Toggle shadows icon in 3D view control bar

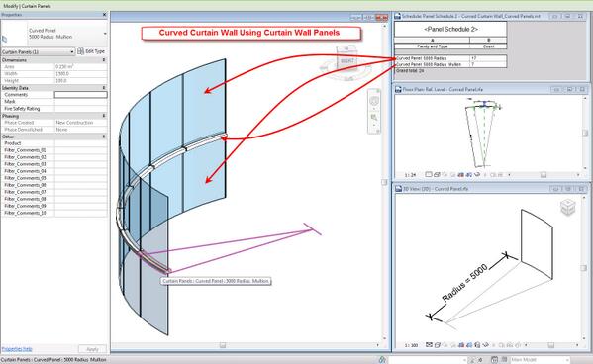point(452,345)
